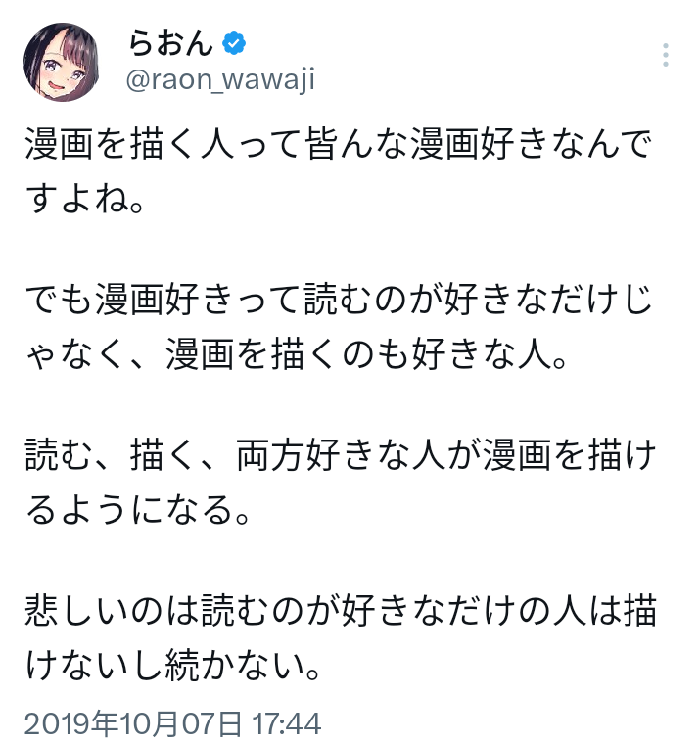The image size is (700, 743).
Task: Open the @raon_wawaji handle link
Action: [x=220, y=80]
